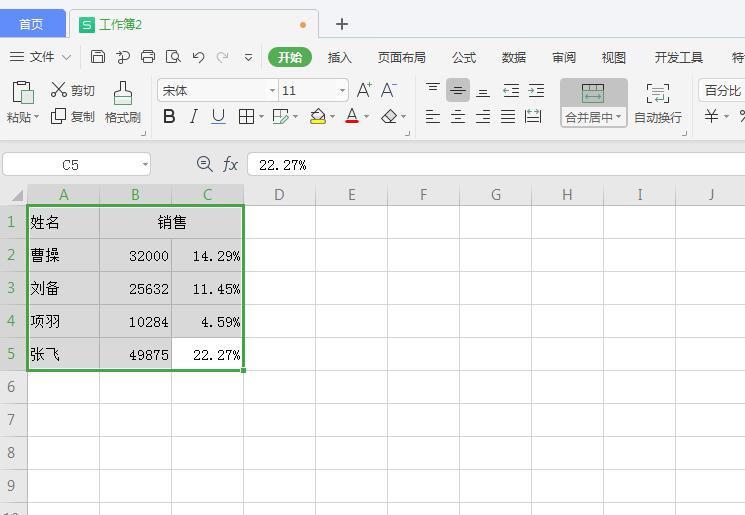Click the formula bar input field
Viewport: 745px width, 515px height.
(496, 164)
